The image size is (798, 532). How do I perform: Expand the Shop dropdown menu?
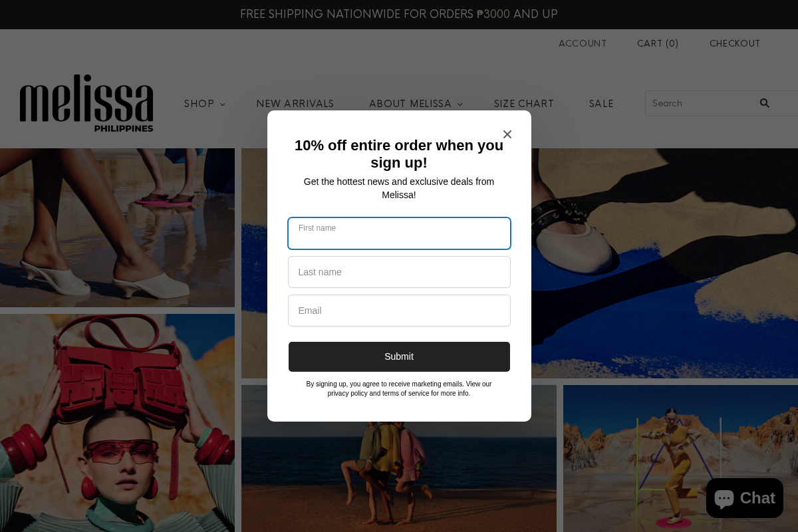tap(205, 104)
